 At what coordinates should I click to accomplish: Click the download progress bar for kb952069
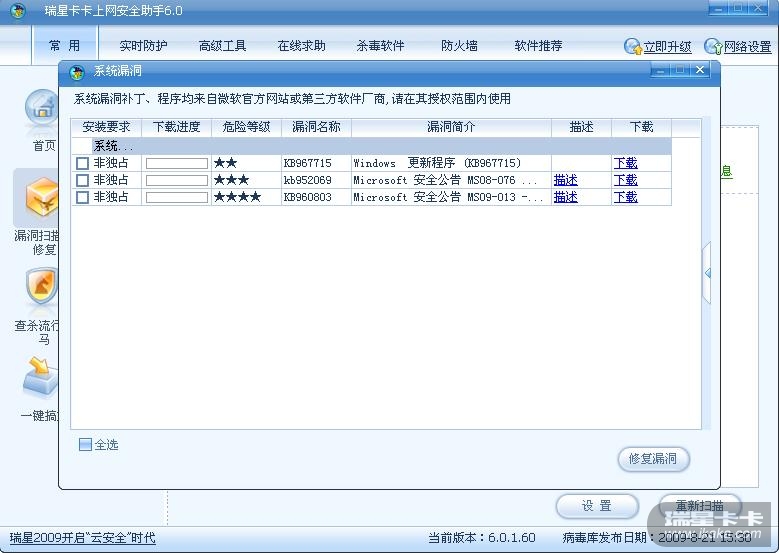click(177, 180)
